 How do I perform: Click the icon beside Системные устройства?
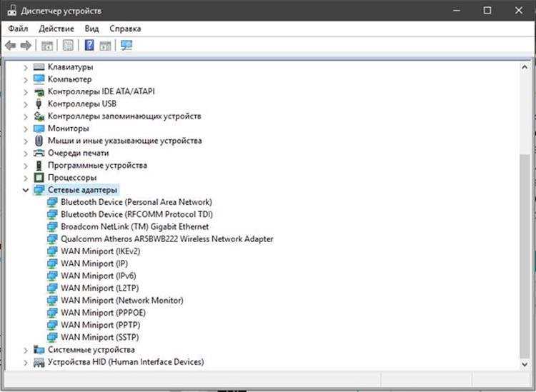pyautogui.click(x=39, y=350)
